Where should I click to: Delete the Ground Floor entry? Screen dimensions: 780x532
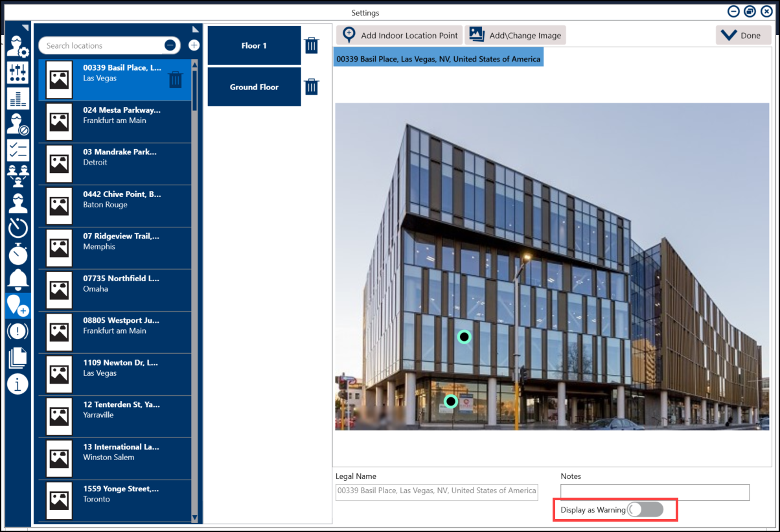[312, 87]
